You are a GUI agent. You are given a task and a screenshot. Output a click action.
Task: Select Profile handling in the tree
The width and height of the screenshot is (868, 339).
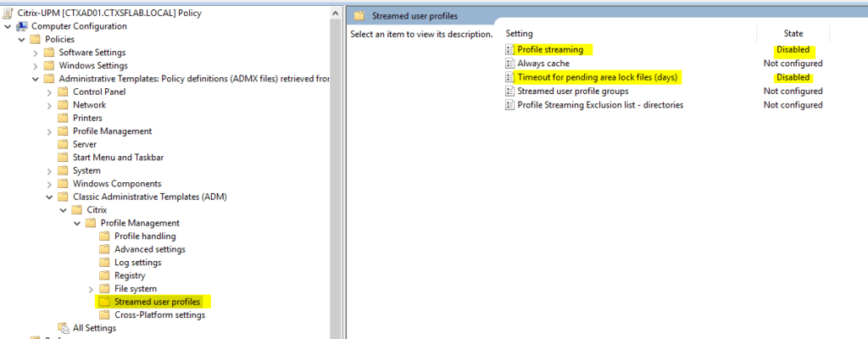point(145,236)
